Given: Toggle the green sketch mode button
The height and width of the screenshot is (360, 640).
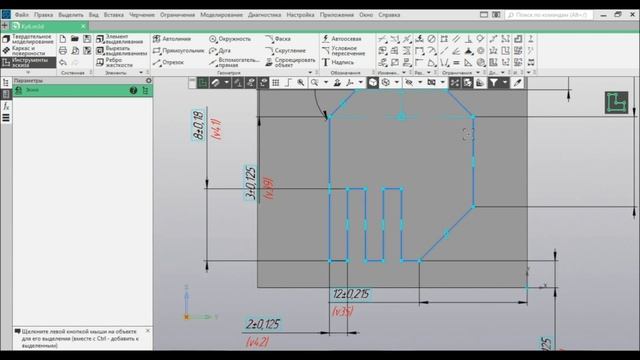Looking at the screenshot, I should [202, 83].
